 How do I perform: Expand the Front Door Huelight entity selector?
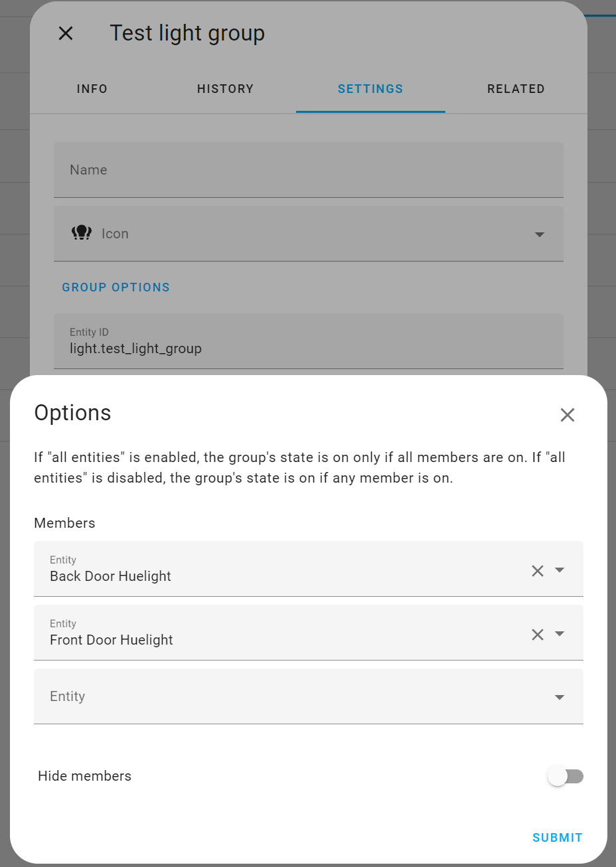click(559, 634)
